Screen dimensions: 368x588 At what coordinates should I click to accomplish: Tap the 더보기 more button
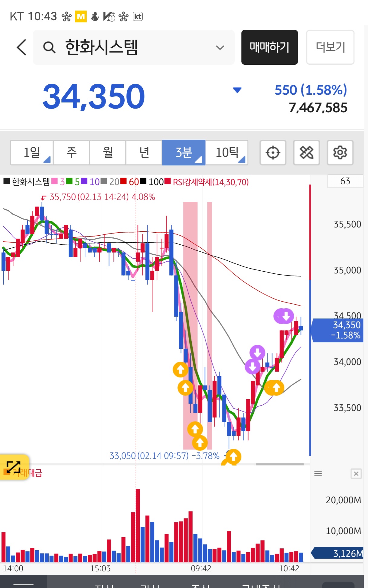pos(330,47)
